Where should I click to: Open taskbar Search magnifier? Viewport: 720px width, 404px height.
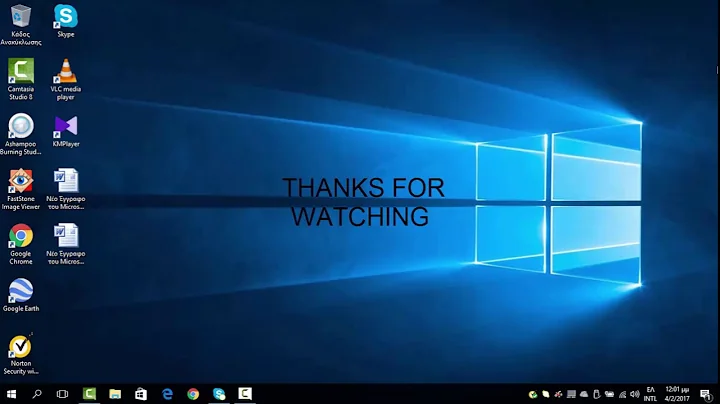click(37, 394)
